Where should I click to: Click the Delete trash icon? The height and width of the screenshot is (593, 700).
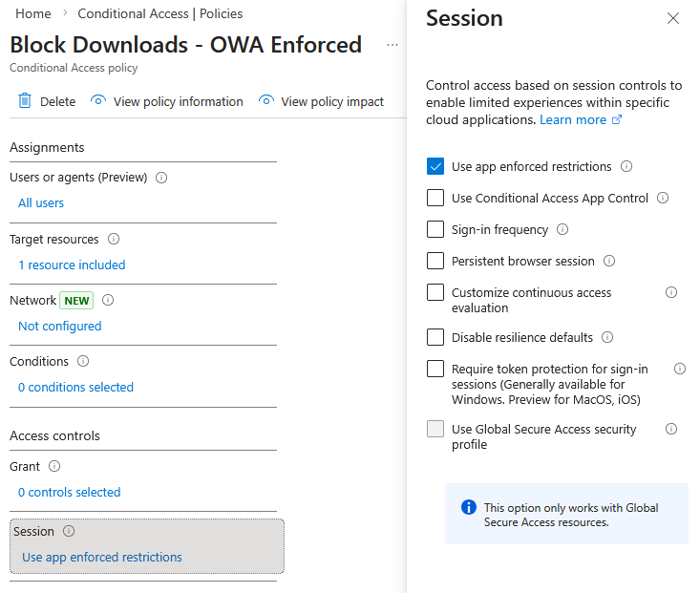25,101
